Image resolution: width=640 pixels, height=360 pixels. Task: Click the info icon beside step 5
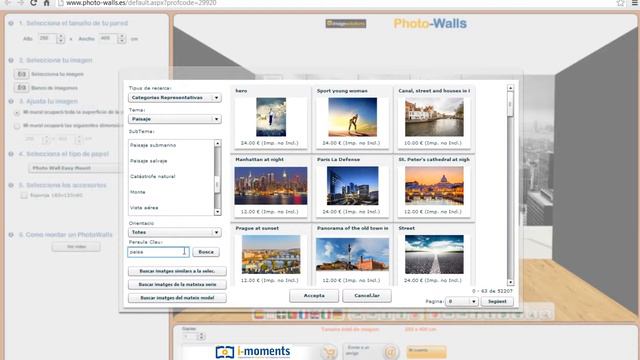11,185
